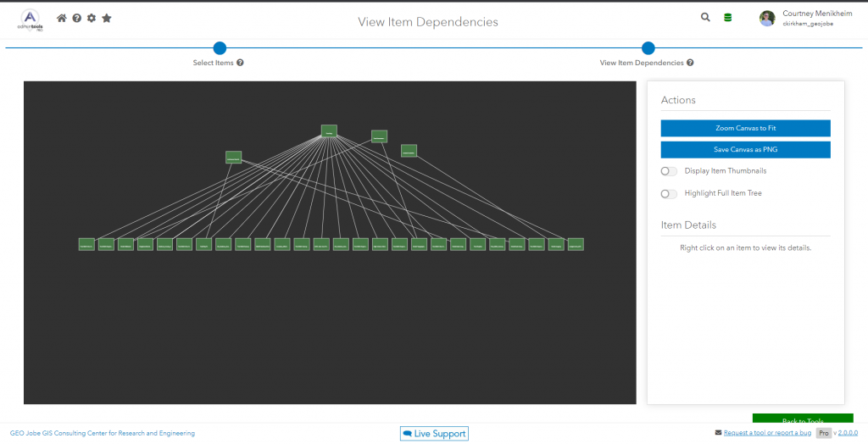Select the View Item Dependencies step circle
Image resolution: width=868 pixels, height=444 pixels.
[648, 48]
